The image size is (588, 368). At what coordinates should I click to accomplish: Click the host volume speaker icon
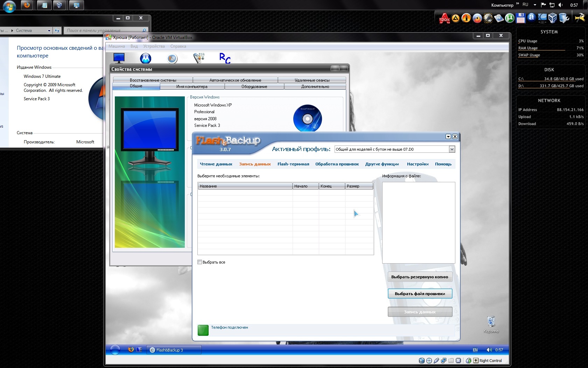tap(560, 5)
